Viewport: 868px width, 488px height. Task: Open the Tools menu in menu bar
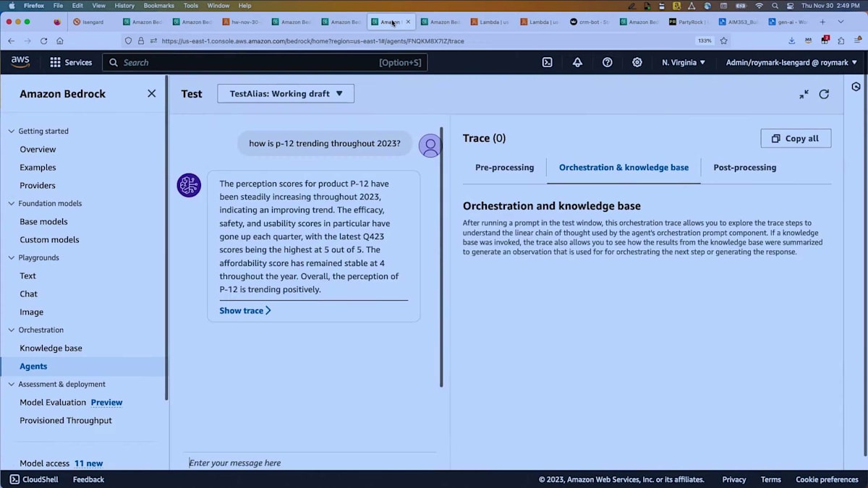point(191,5)
